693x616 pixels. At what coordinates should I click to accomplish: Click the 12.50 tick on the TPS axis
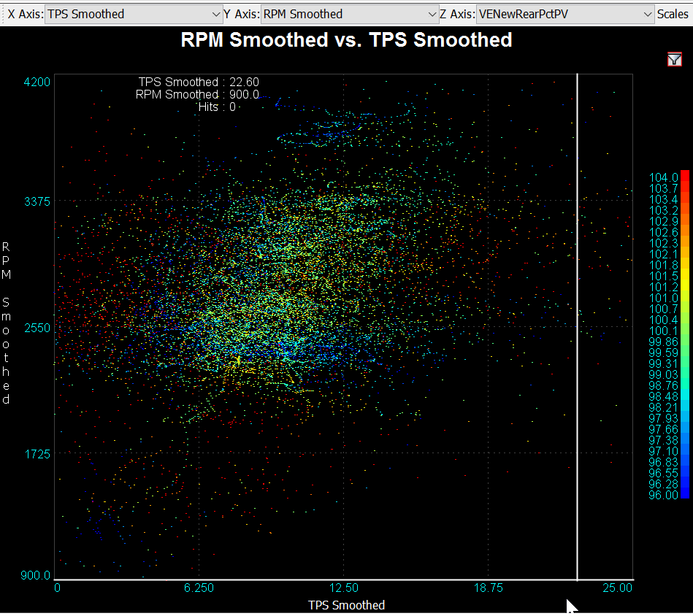tap(343, 588)
